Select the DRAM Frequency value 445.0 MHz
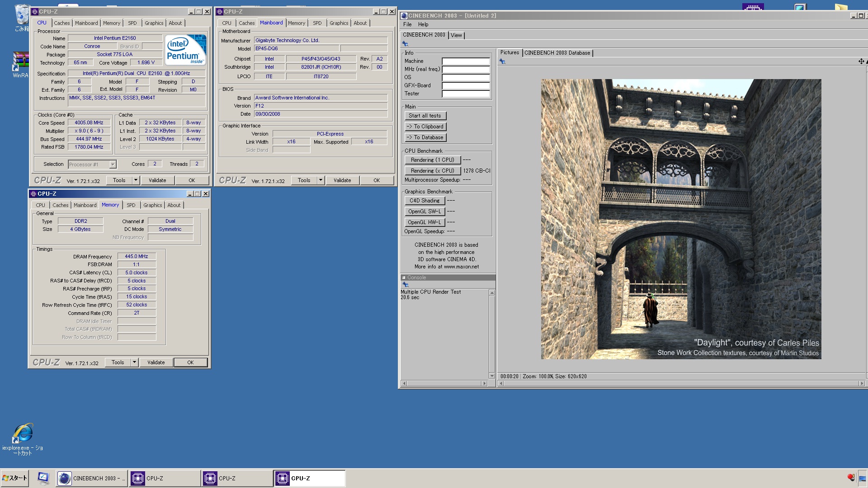 [137, 256]
